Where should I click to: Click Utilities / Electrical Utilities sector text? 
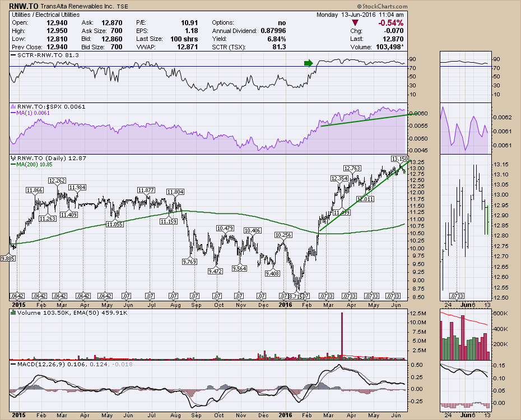click(x=45, y=15)
